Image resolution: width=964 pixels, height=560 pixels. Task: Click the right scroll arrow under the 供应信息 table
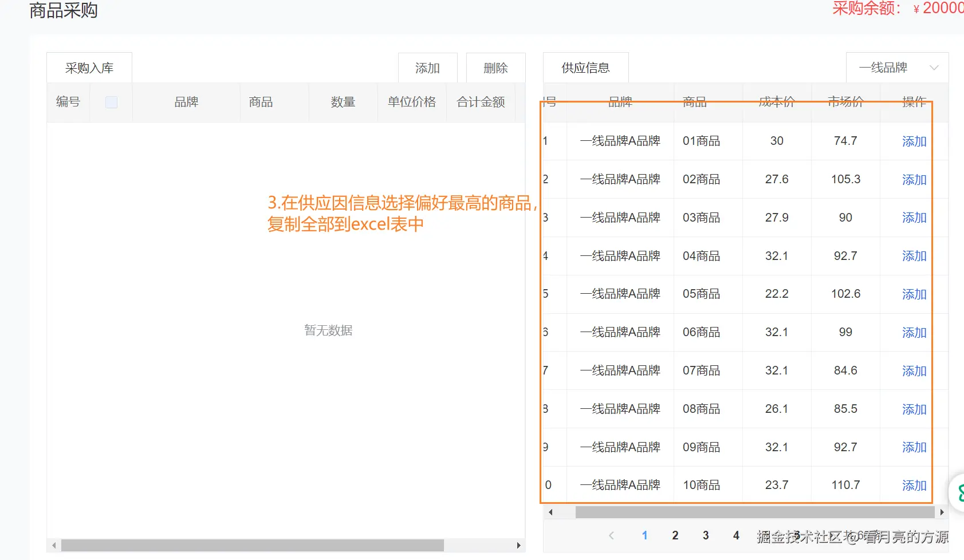point(942,512)
